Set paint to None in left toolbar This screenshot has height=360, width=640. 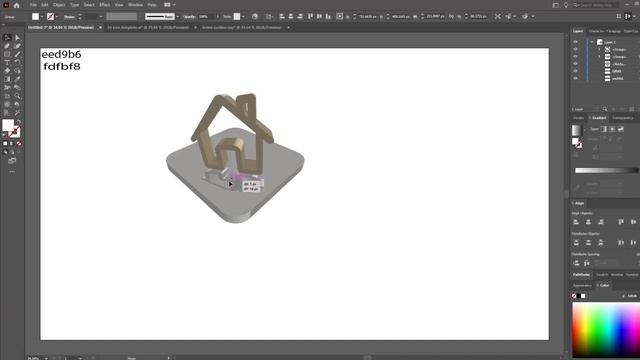[19, 144]
